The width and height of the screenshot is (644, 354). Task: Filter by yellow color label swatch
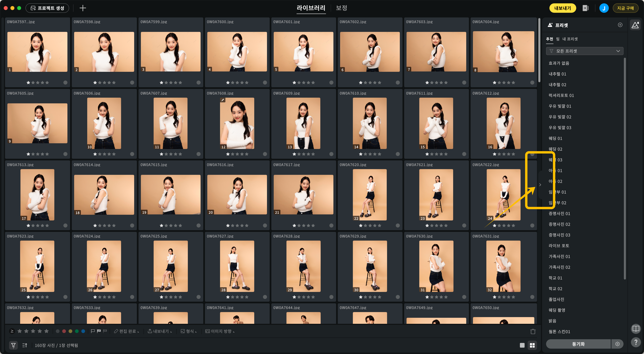pyautogui.click(x=70, y=331)
